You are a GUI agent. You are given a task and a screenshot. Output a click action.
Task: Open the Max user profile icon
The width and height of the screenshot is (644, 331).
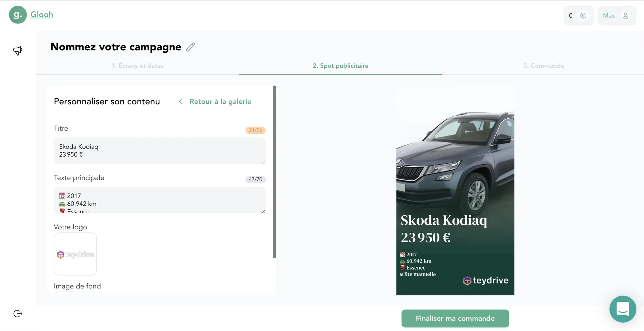click(626, 15)
